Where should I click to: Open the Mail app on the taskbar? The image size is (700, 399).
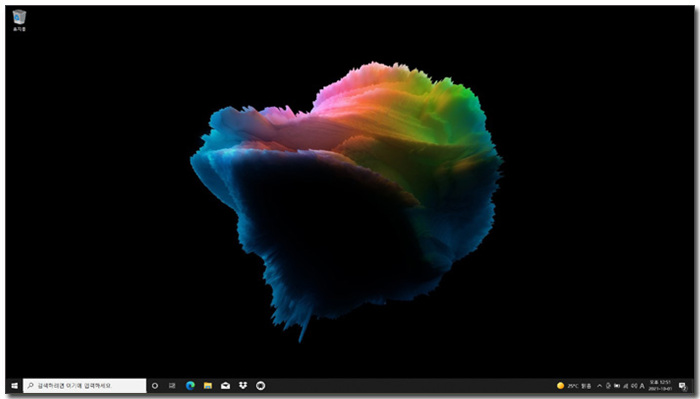(x=225, y=386)
